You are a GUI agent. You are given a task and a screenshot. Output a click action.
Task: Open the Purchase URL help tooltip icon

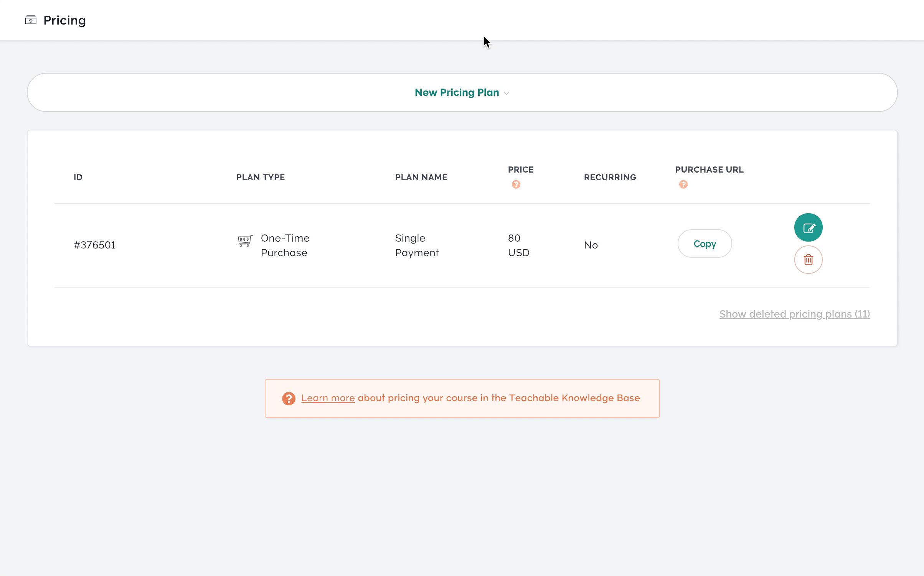[x=683, y=184]
